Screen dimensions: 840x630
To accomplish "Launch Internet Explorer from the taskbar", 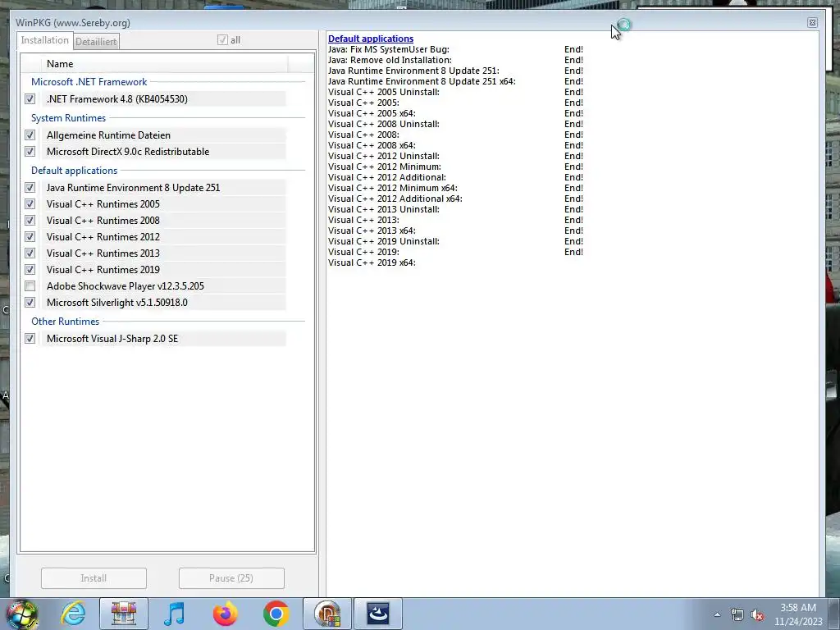I will (73, 614).
